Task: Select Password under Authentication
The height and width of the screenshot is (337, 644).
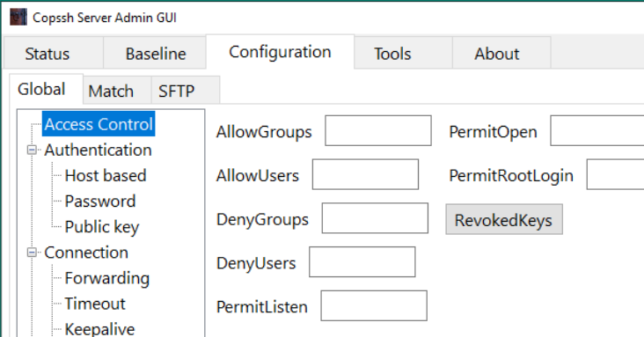Action: (x=100, y=201)
